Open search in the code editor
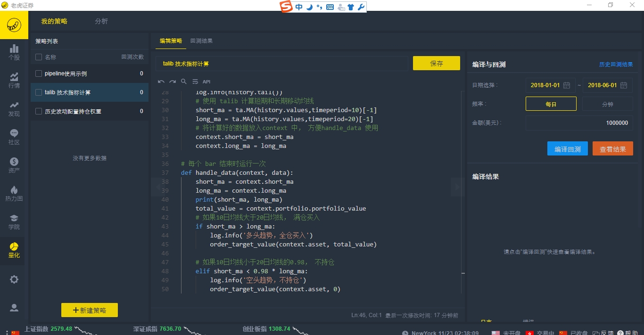The width and height of the screenshot is (644, 335). click(184, 82)
